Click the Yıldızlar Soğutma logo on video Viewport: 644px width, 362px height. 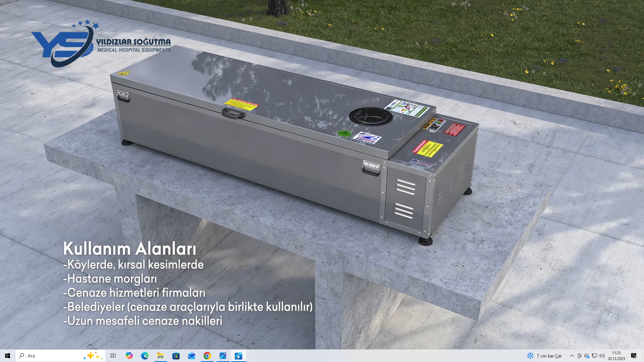101,44
